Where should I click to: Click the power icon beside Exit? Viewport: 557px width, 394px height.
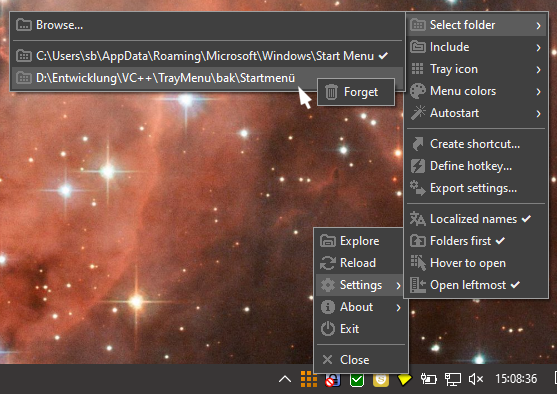(328, 329)
